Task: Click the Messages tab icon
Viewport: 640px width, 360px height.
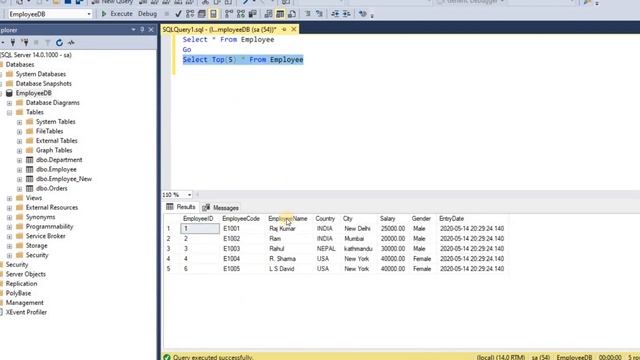Action: pyautogui.click(x=206, y=208)
